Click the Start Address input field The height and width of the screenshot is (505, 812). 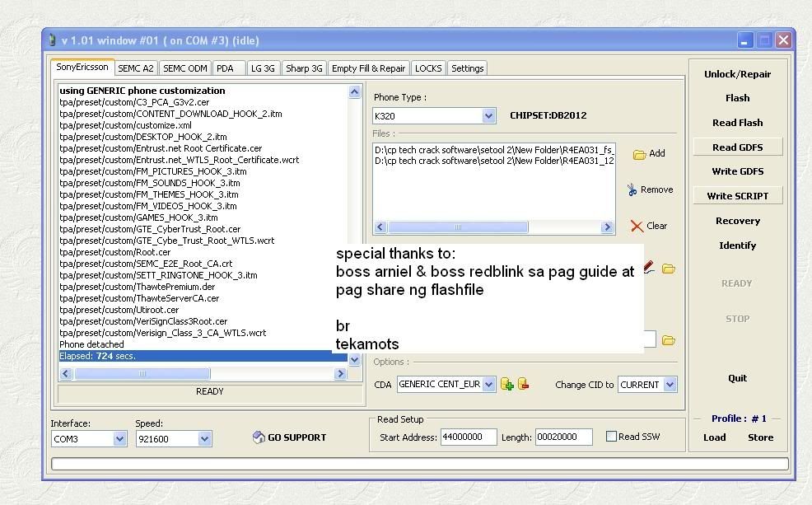(469, 437)
